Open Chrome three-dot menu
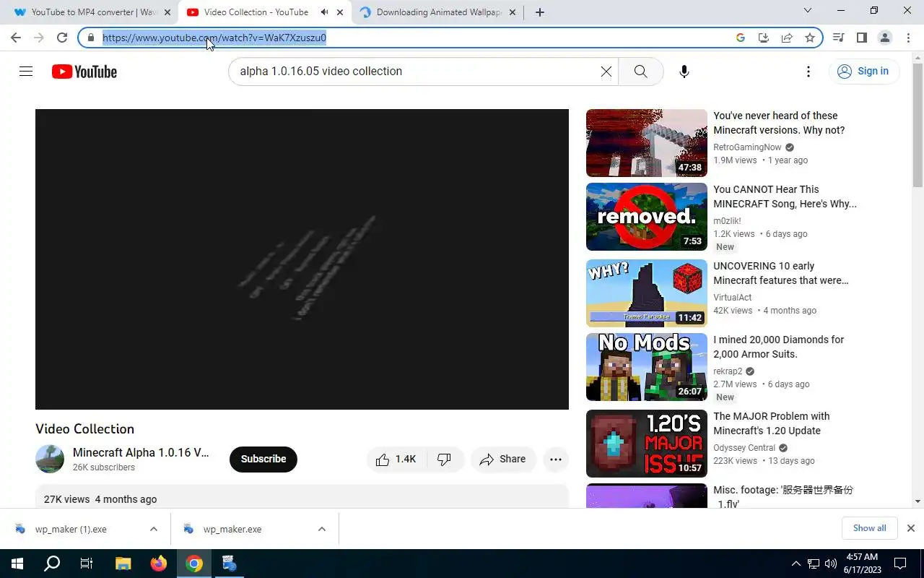 click(x=908, y=38)
